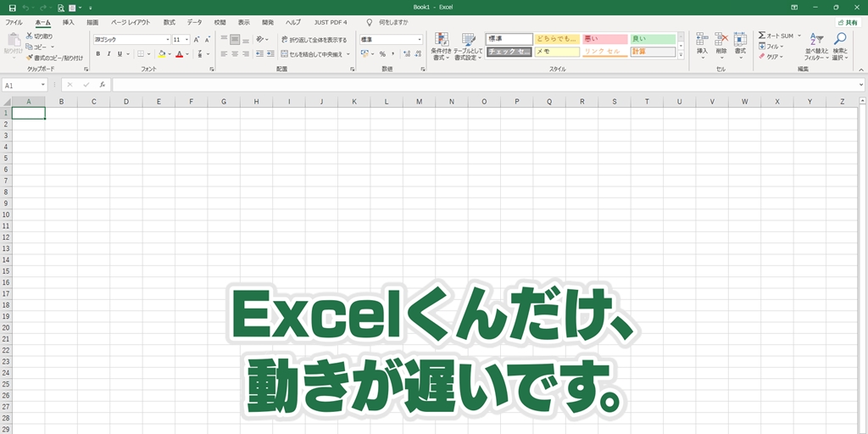Apply the comma style
The height and width of the screenshot is (434, 868).
[x=393, y=53]
